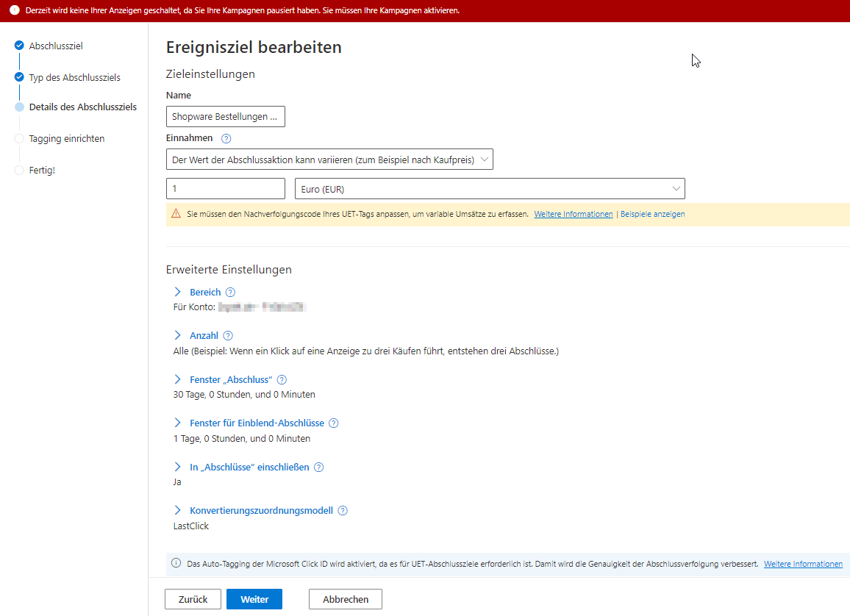Image resolution: width=850 pixels, height=616 pixels.
Task: Open help icon next to Anzahl
Action: pyautogui.click(x=228, y=336)
